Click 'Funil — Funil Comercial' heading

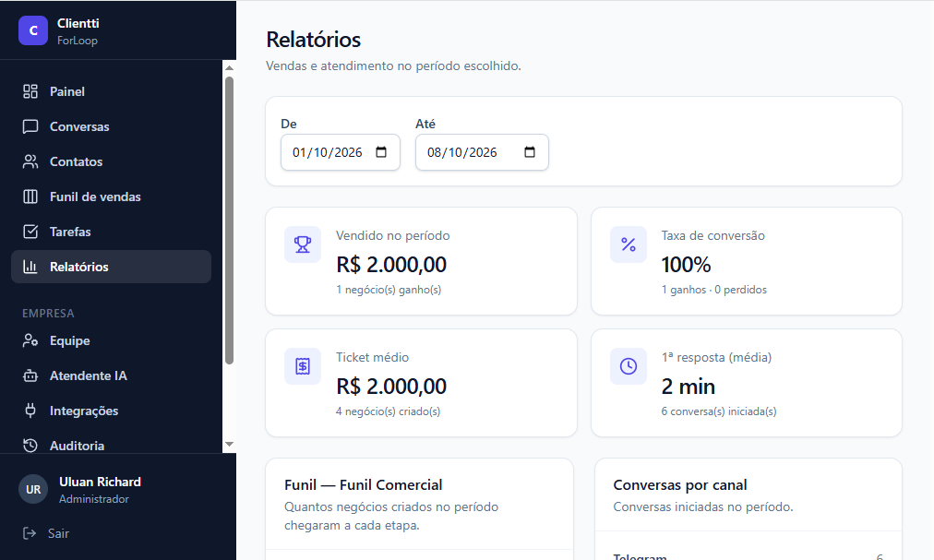[364, 485]
